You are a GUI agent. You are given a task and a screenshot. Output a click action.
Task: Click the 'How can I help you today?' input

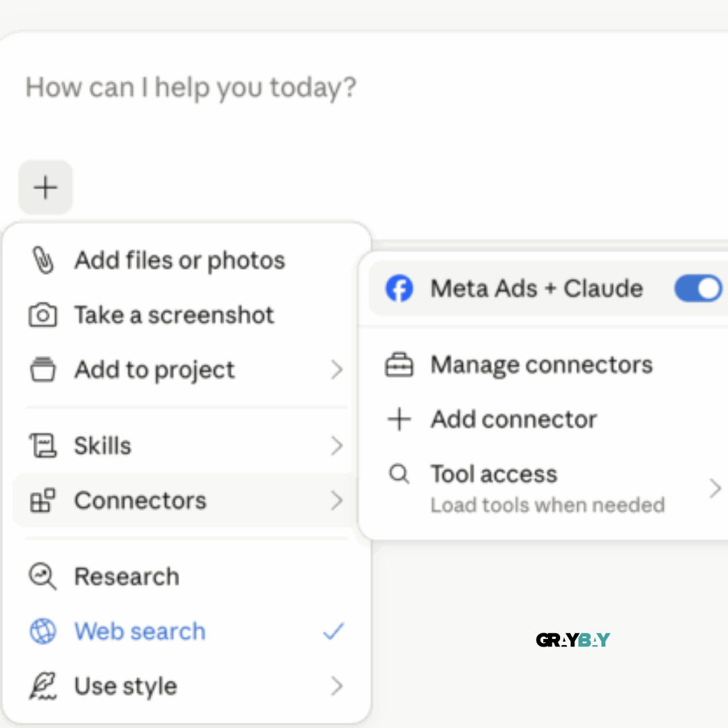191,87
